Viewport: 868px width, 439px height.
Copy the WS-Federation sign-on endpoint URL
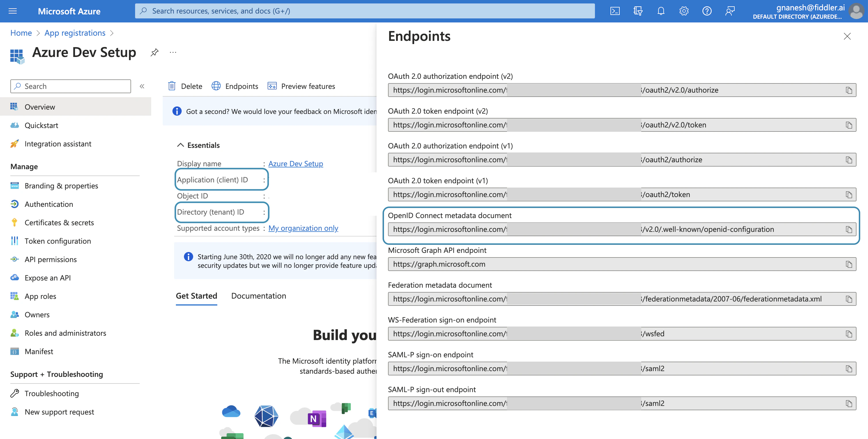pyautogui.click(x=849, y=334)
